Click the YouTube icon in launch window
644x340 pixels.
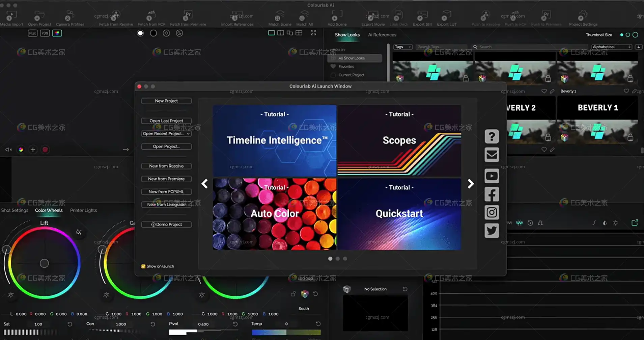pos(492,176)
